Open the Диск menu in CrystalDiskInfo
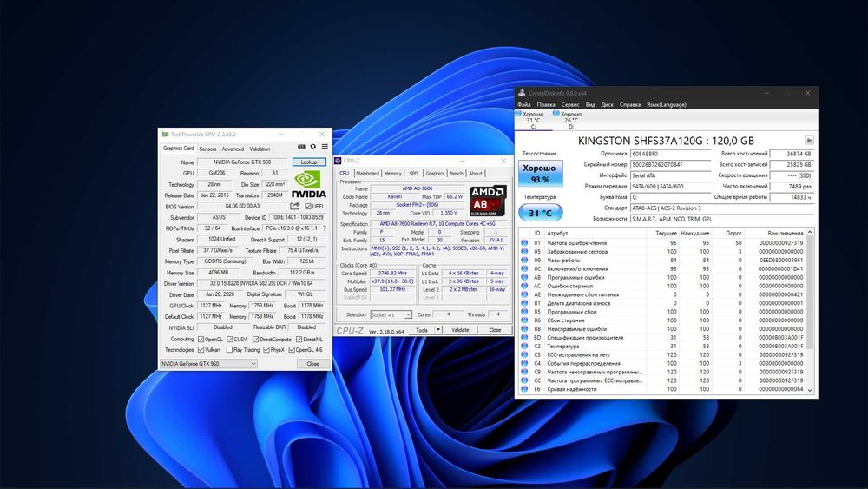The height and width of the screenshot is (489, 868). click(x=607, y=105)
